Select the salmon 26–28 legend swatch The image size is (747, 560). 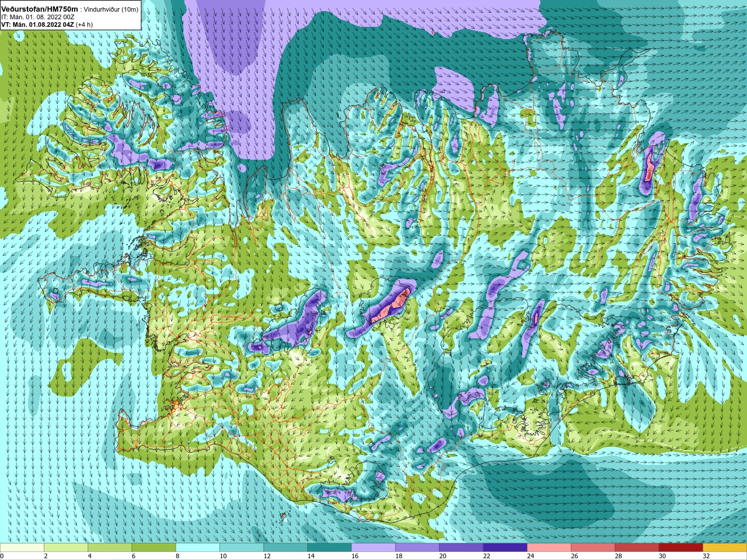click(593, 547)
